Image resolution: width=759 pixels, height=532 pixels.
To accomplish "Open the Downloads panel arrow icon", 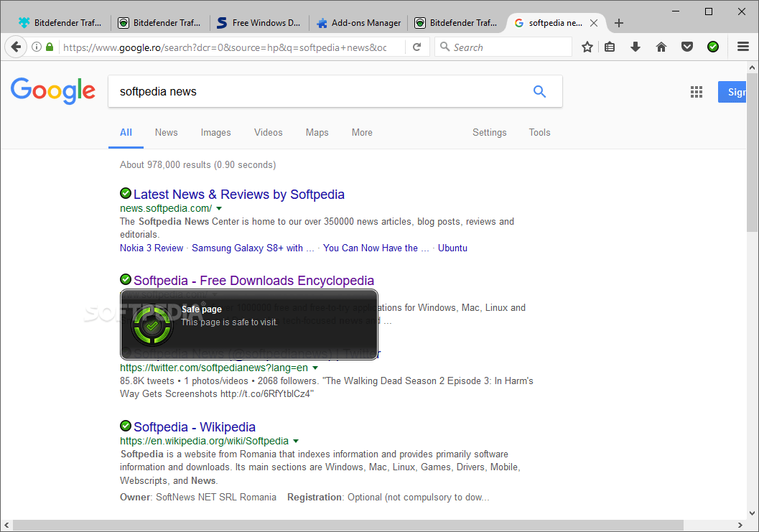I will click(x=635, y=47).
